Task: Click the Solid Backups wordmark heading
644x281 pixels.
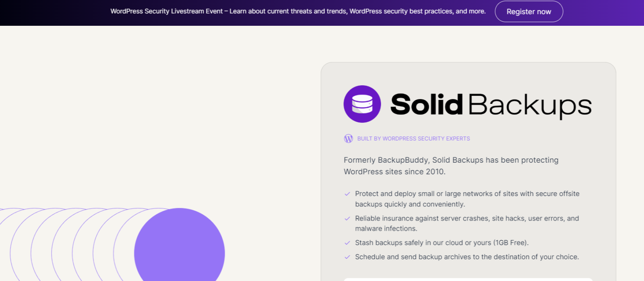Action: 491,105
